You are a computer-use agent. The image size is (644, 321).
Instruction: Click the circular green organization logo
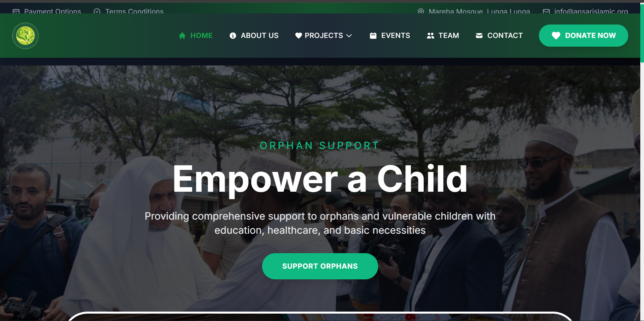coord(26,36)
